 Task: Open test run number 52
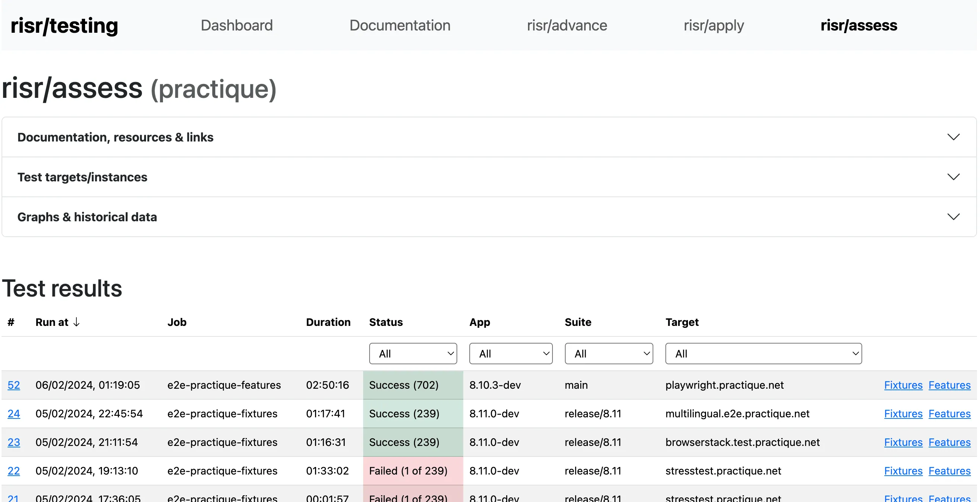click(14, 385)
